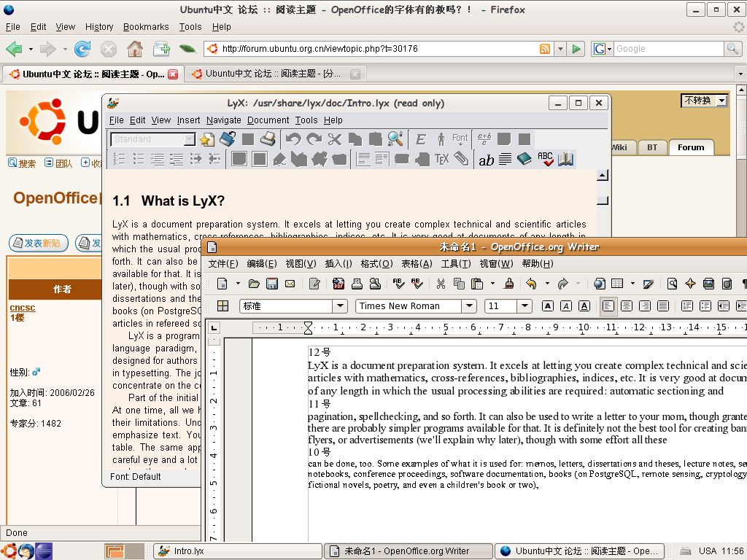Open Writer 表格(A) menu
Screen dimensions: 747x560
click(x=417, y=264)
